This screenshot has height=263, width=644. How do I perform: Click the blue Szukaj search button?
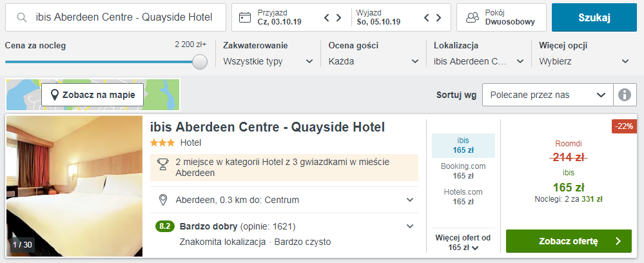(594, 17)
